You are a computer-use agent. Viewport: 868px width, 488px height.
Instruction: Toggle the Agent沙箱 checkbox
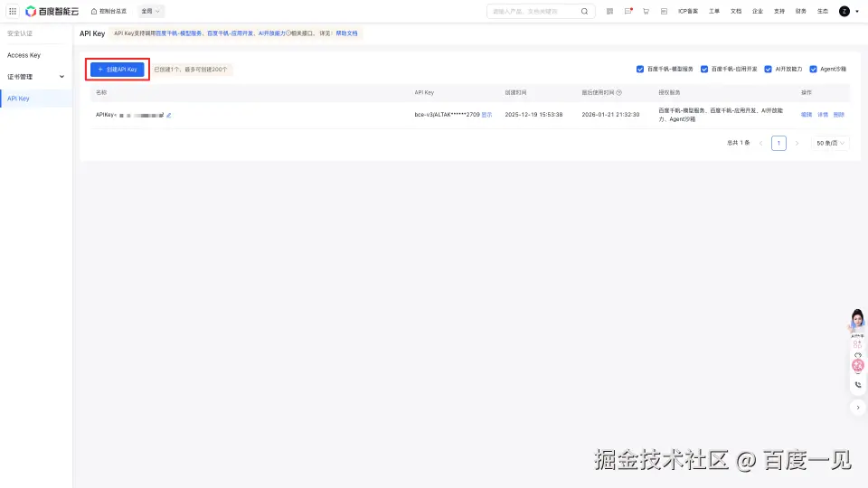(813, 70)
